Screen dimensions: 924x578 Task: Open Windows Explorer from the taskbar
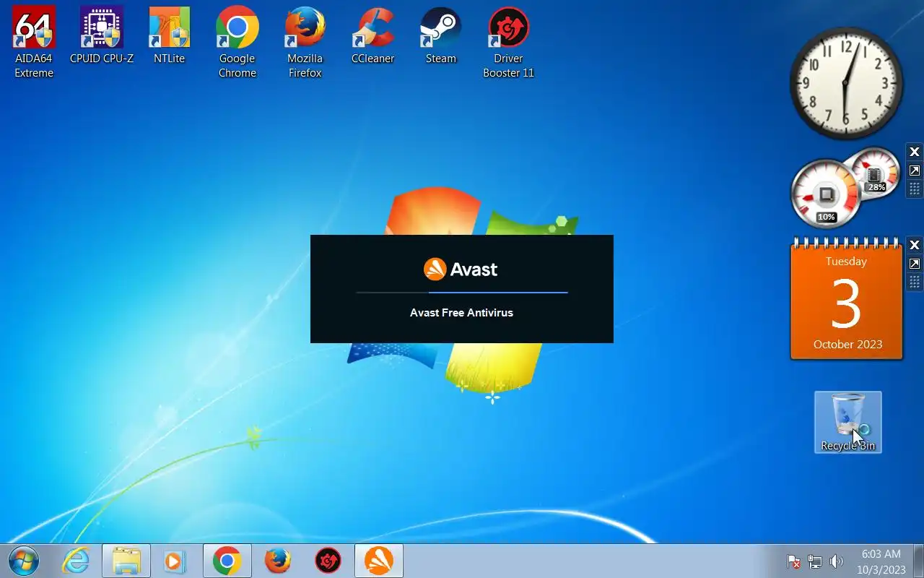click(126, 561)
